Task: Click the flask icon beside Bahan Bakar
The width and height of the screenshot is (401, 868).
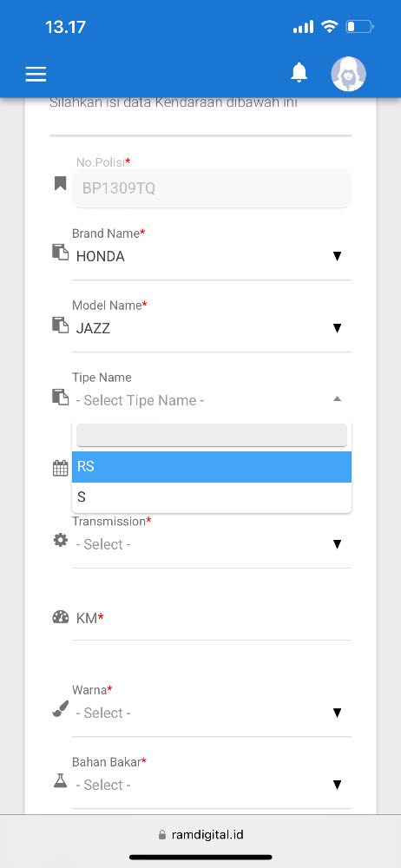Action: coord(61,781)
